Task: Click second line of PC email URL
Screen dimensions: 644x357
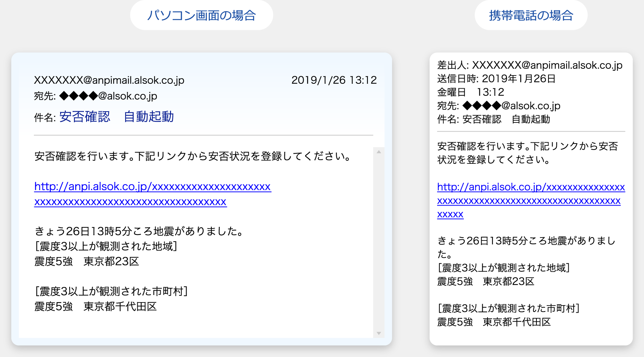Action: [130, 202]
